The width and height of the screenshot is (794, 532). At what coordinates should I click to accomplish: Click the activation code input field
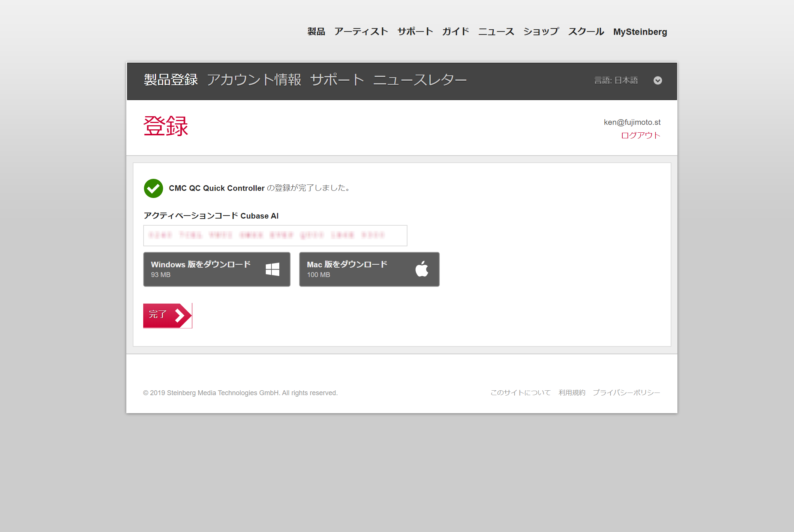pos(275,235)
